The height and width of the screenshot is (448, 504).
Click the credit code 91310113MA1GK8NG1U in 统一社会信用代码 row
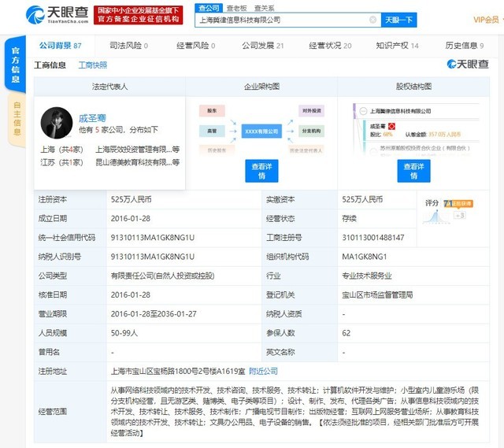(153, 238)
